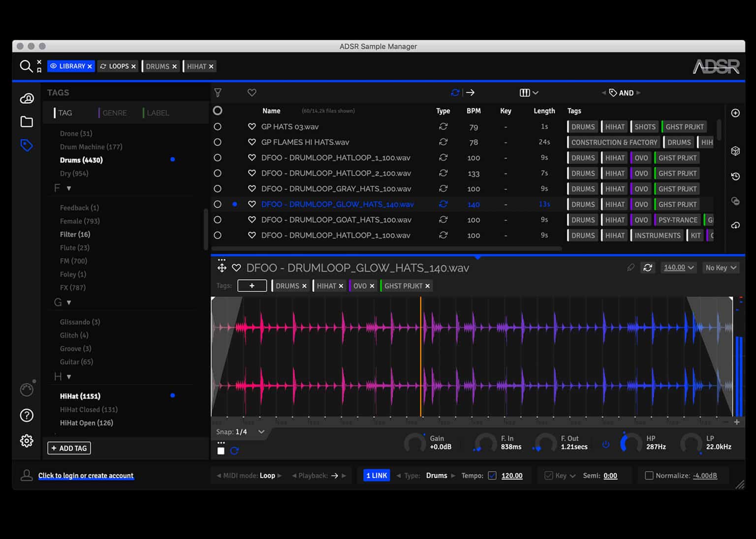Viewport: 756px width, 539px height.
Task: Open the history clock icon on right
Action: click(735, 176)
